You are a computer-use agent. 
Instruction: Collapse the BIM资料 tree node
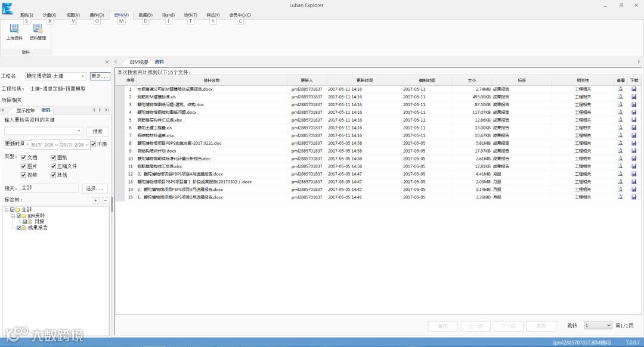13,216
